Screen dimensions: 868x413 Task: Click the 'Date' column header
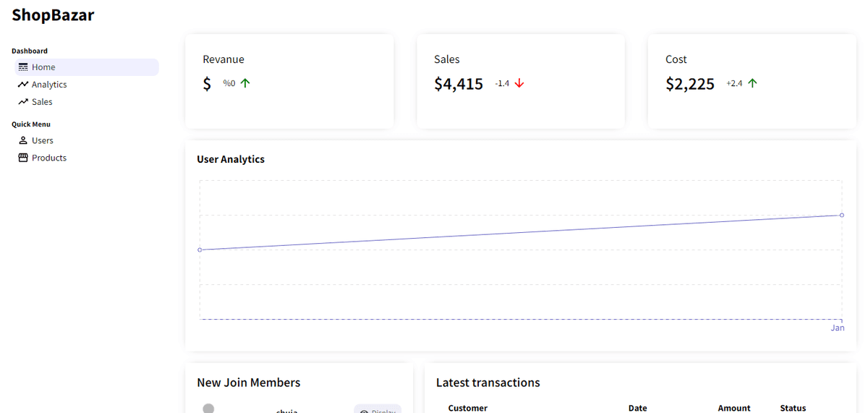pyautogui.click(x=638, y=408)
